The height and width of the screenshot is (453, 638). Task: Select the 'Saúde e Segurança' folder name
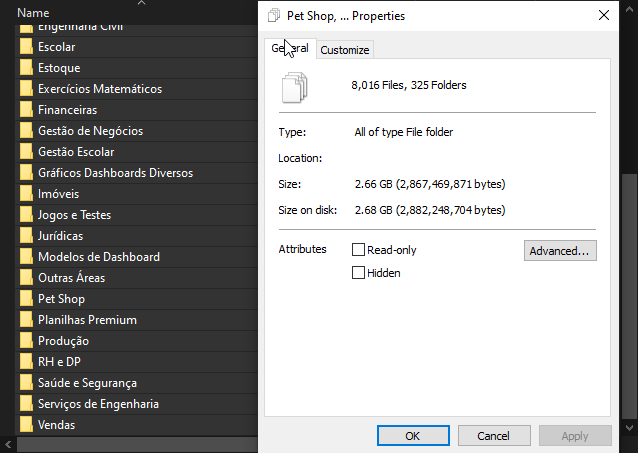click(x=87, y=383)
